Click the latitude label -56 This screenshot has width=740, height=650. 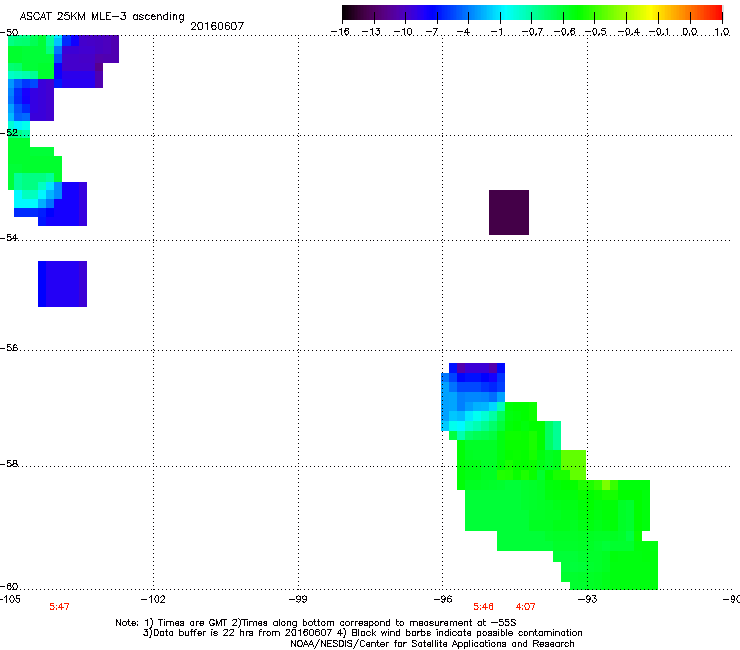pos(10,348)
